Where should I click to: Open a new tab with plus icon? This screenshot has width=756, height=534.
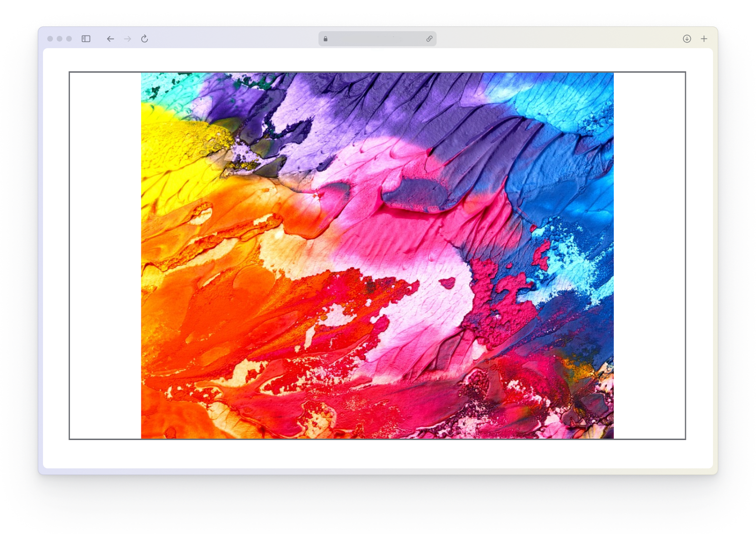pyautogui.click(x=704, y=39)
